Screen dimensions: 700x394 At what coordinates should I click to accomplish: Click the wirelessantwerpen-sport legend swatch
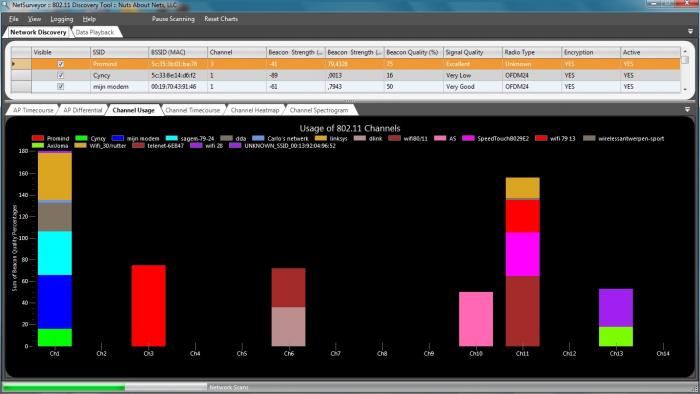(x=589, y=138)
